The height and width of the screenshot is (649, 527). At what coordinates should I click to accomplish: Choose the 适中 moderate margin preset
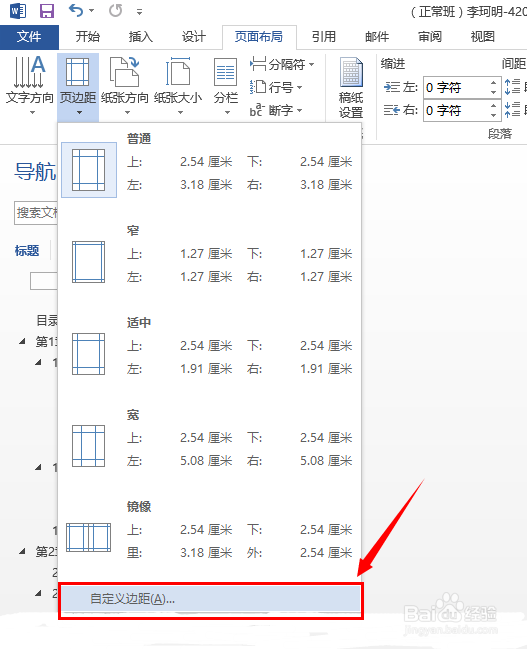(x=210, y=353)
